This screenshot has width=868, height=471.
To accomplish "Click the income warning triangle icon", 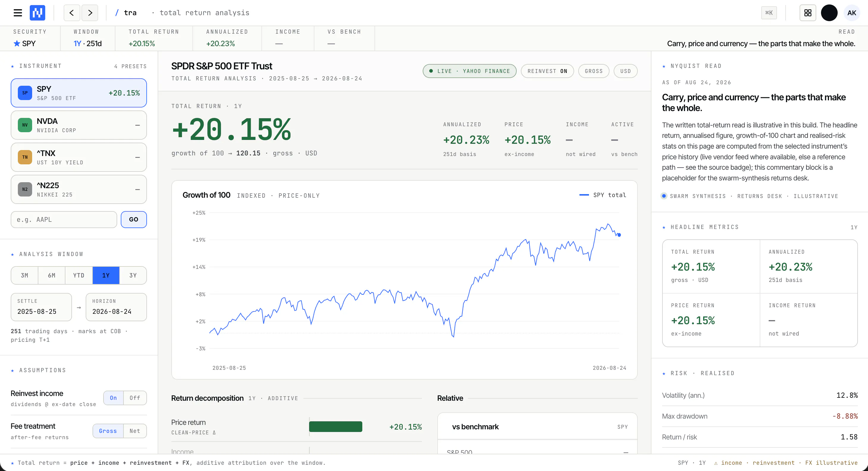I will tap(716, 463).
